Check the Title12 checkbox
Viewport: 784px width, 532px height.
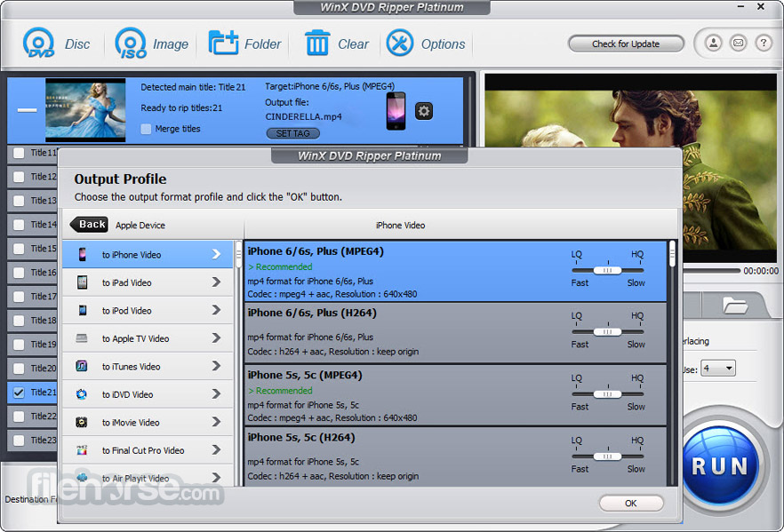click(x=19, y=177)
